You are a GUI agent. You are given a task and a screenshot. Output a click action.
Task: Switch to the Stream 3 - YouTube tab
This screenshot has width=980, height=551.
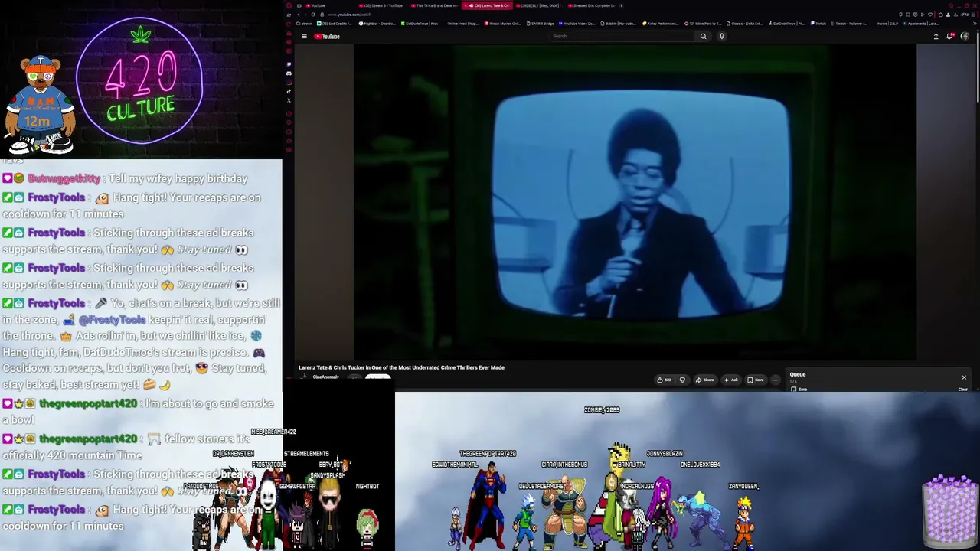point(381,5)
